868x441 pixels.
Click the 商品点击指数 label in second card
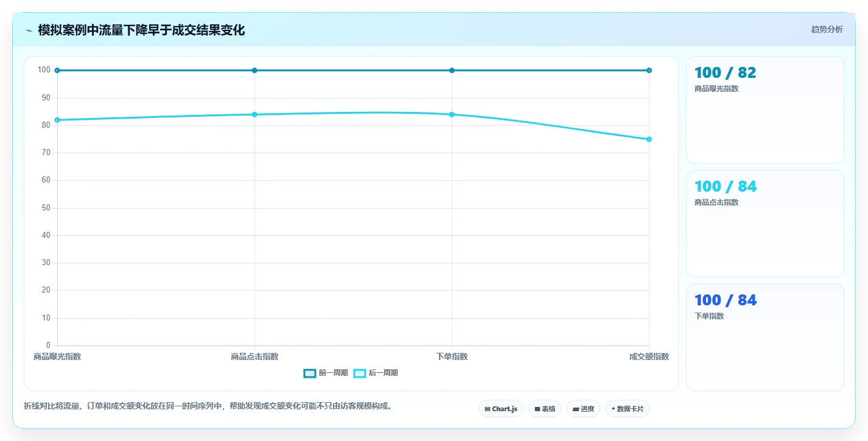point(716,203)
